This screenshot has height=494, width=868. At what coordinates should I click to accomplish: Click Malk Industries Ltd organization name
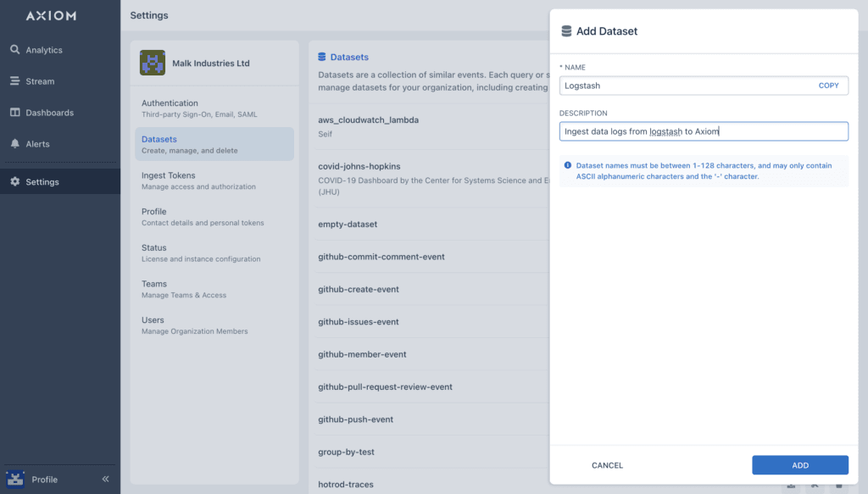211,63
